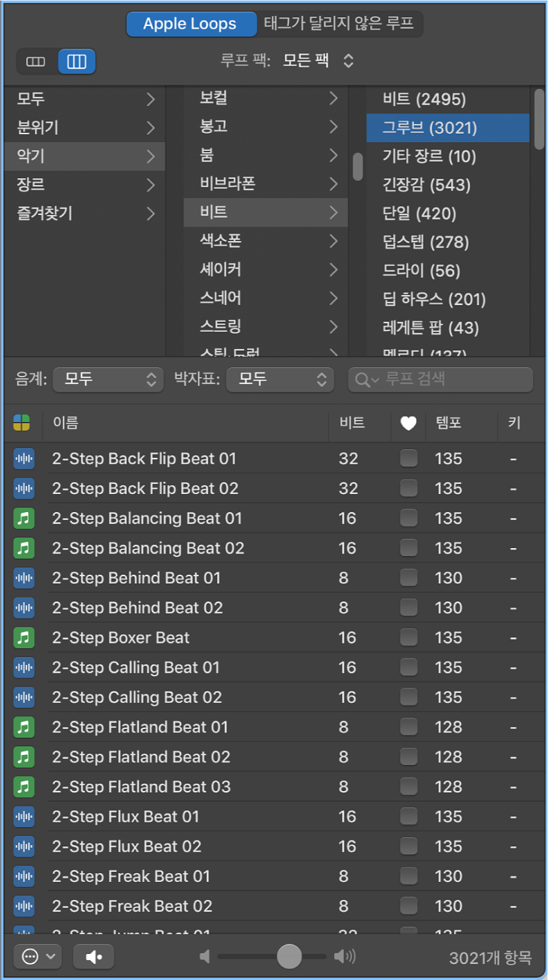Click the loop types filter icon
The width and height of the screenshot is (549, 980).
22,423
